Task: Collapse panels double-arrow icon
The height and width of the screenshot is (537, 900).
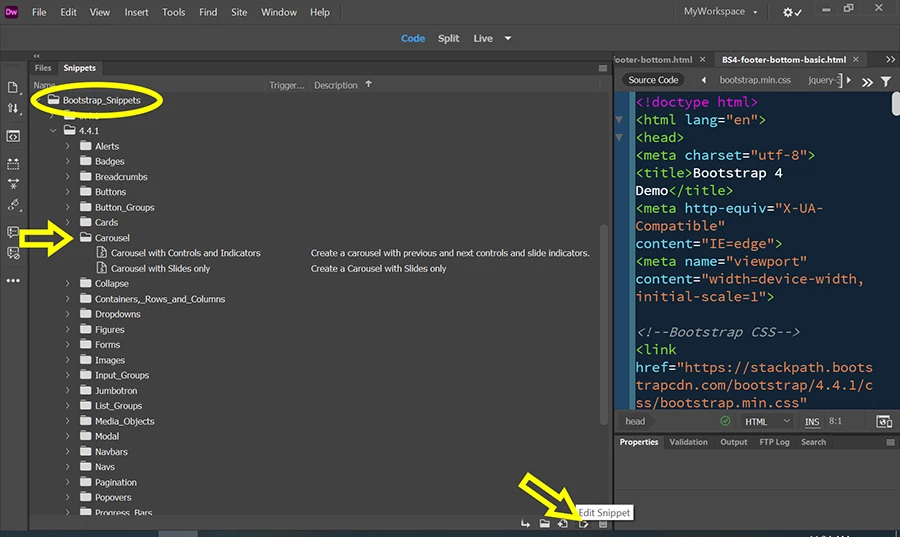Action: 36,56
